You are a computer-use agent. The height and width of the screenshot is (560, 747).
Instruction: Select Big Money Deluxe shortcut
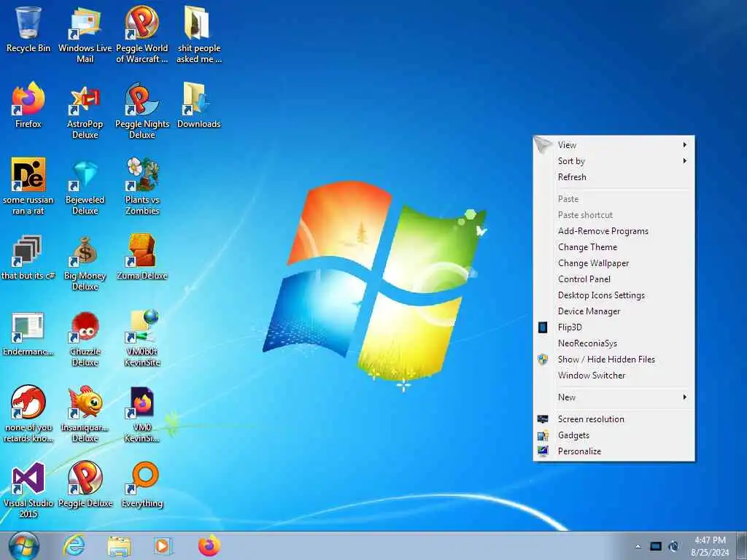coord(85,262)
